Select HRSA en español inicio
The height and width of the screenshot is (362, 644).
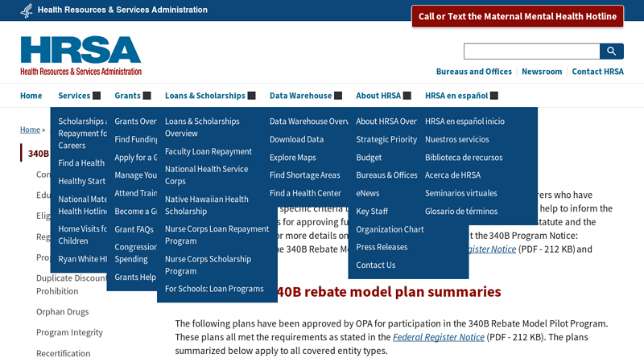465,121
